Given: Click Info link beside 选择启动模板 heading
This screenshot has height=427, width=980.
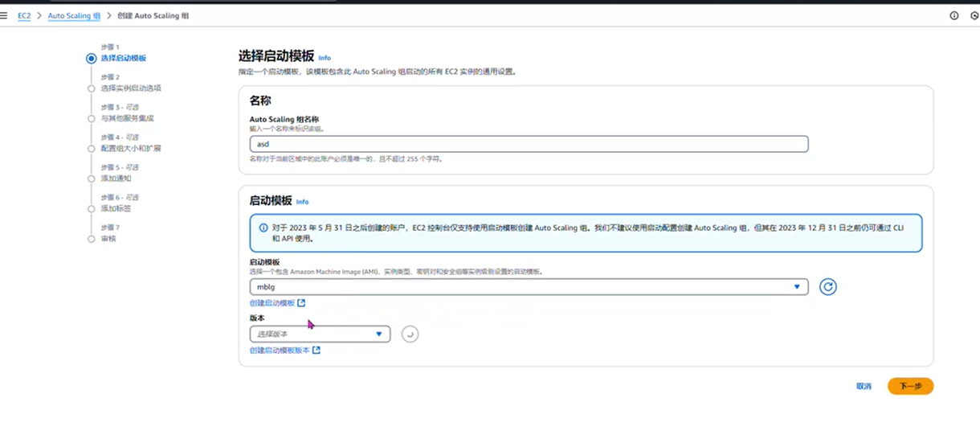Looking at the screenshot, I should click(325, 58).
